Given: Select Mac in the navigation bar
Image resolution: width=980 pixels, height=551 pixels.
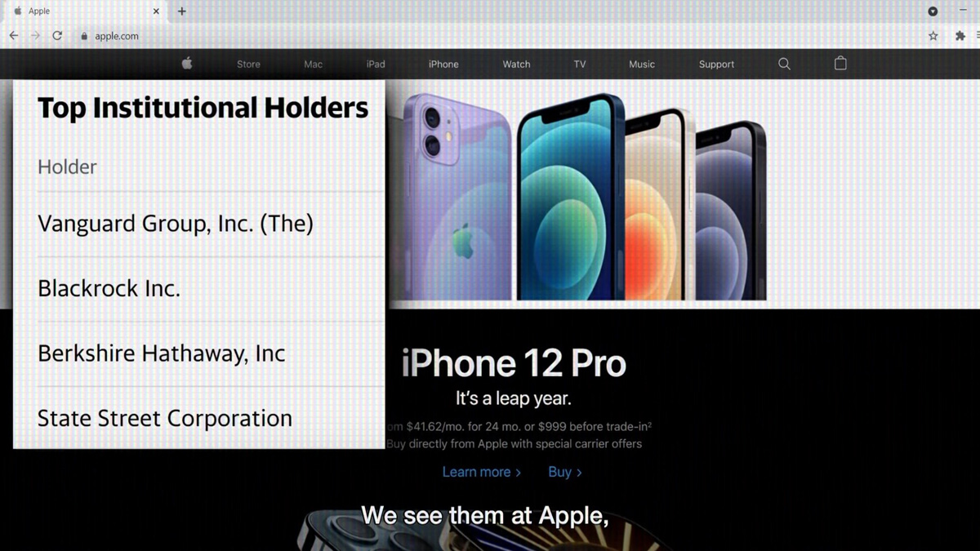Looking at the screenshot, I should click(314, 64).
